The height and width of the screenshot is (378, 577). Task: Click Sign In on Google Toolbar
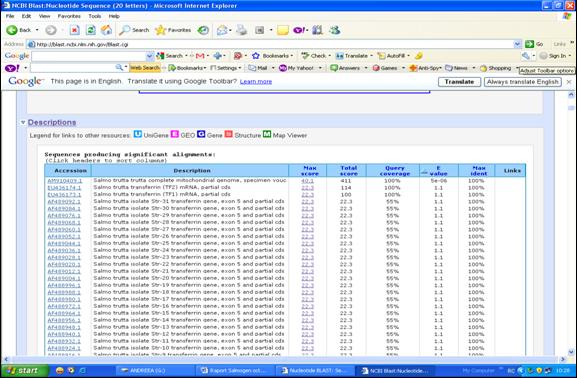coord(553,56)
